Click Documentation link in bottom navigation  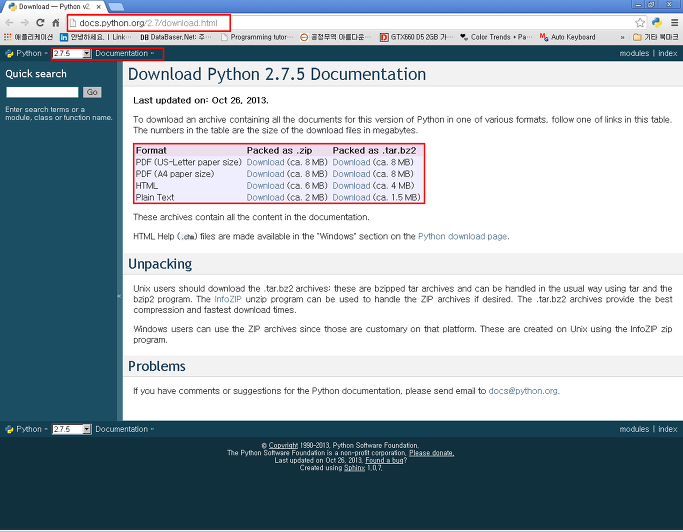click(x=122, y=429)
